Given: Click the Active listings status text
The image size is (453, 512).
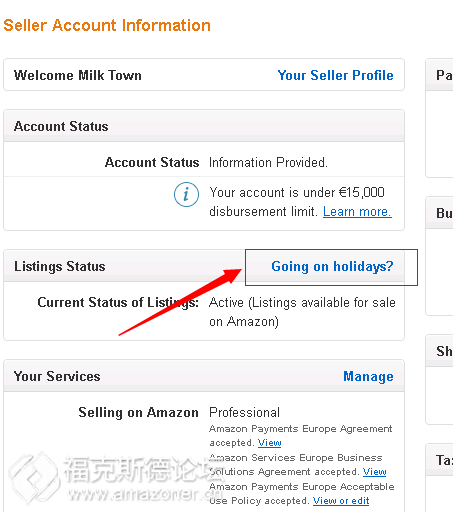Looking at the screenshot, I should pos(302,312).
